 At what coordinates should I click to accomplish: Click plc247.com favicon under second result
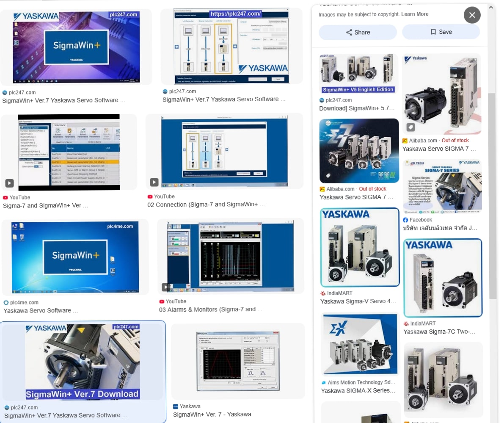click(x=165, y=92)
